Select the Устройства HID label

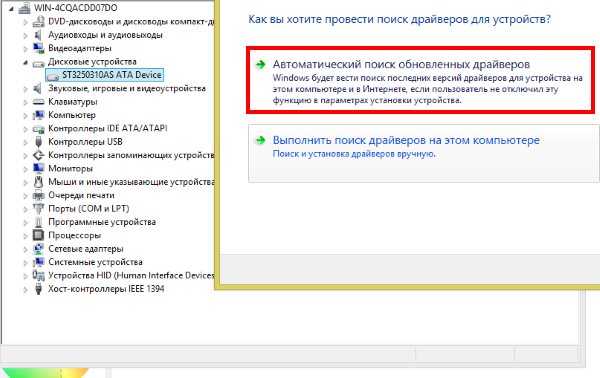tap(131, 275)
